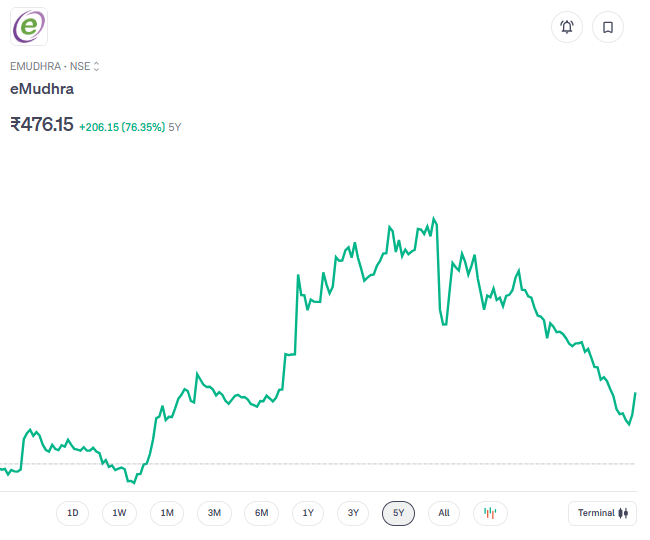Click the eMudhra stock name heading
Screen dimensions: 650x540
pyautogui.click(x=42, y=88)
